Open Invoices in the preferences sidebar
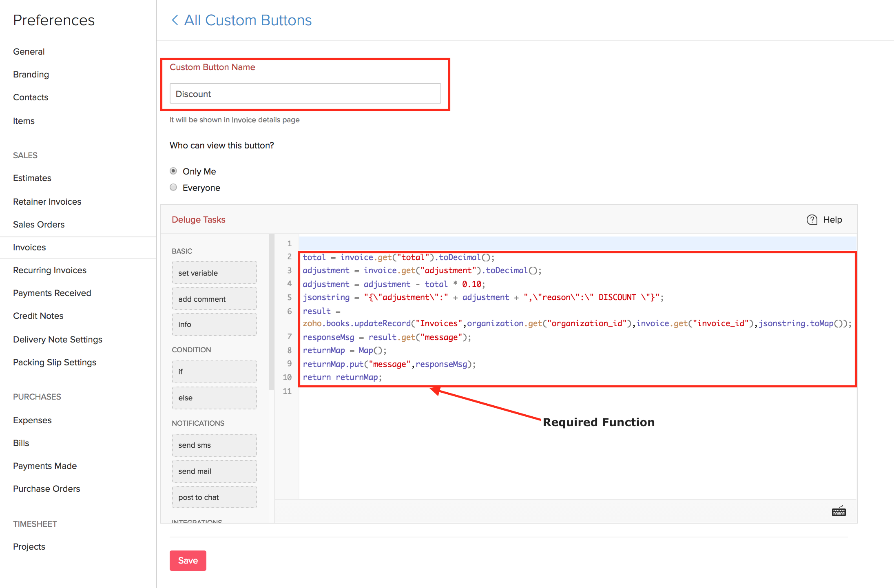This screenshot has height=588, width=894. click(29, 247)
